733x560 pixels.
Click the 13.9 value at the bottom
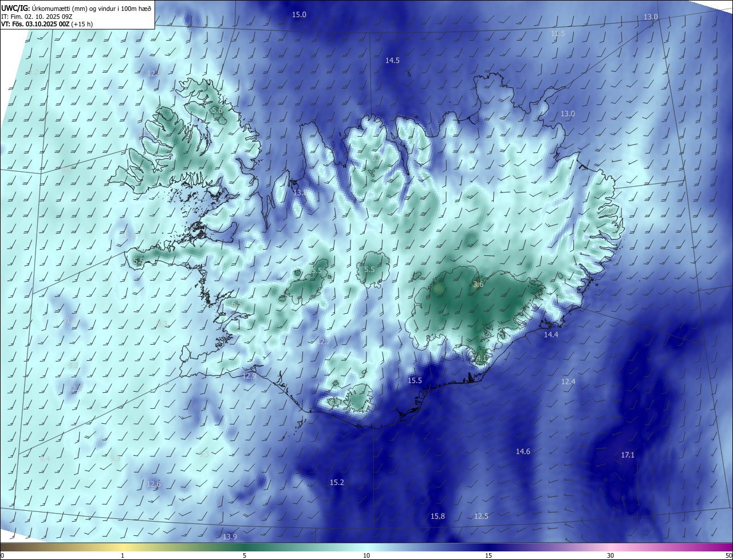pyautogui.click(x=230, y=537)
